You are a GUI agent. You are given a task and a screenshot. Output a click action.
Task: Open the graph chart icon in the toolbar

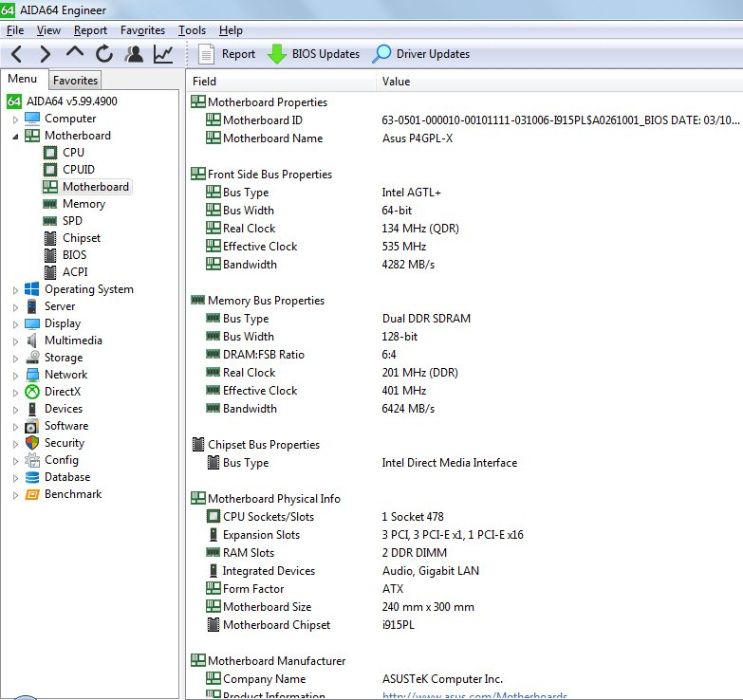(x=163, y=54)
